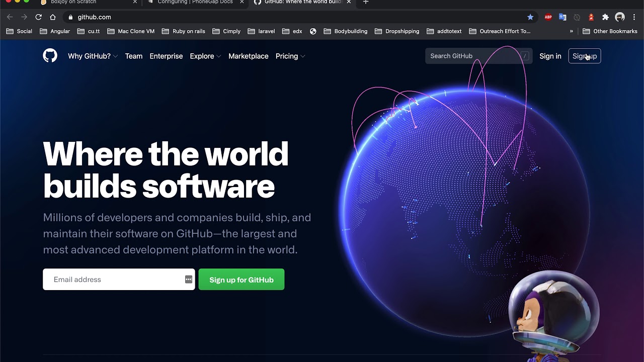Expand the Why GitHub? menu
644x362 pixels.
click(93, 56)
